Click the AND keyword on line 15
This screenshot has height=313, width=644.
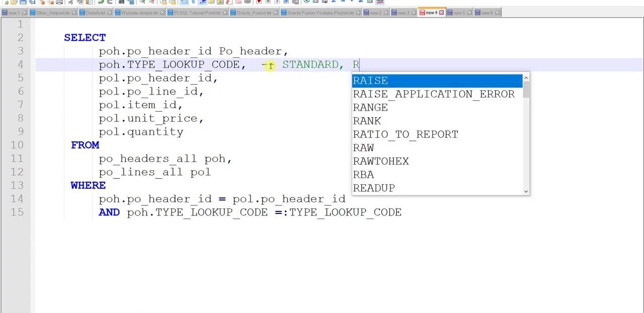pos(109,212)
